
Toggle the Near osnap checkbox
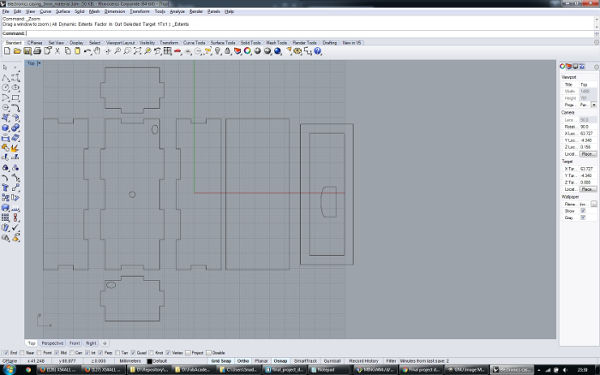point(22,352)
